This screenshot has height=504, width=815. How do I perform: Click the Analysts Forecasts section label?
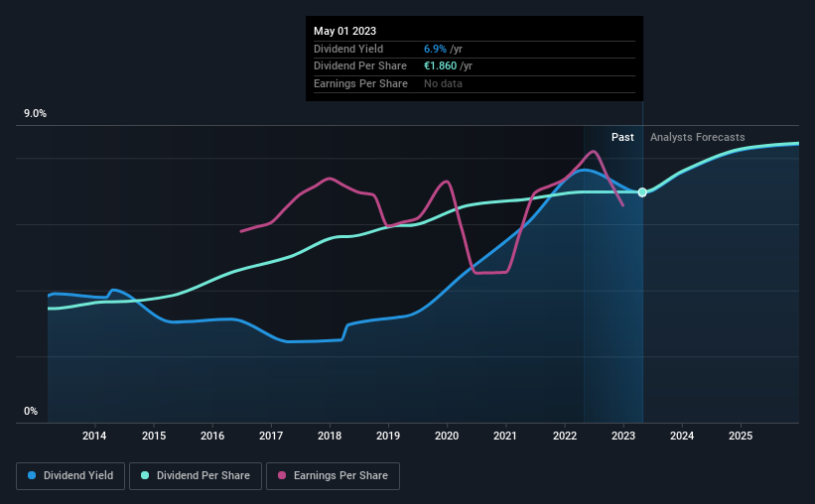pos(698,137)
